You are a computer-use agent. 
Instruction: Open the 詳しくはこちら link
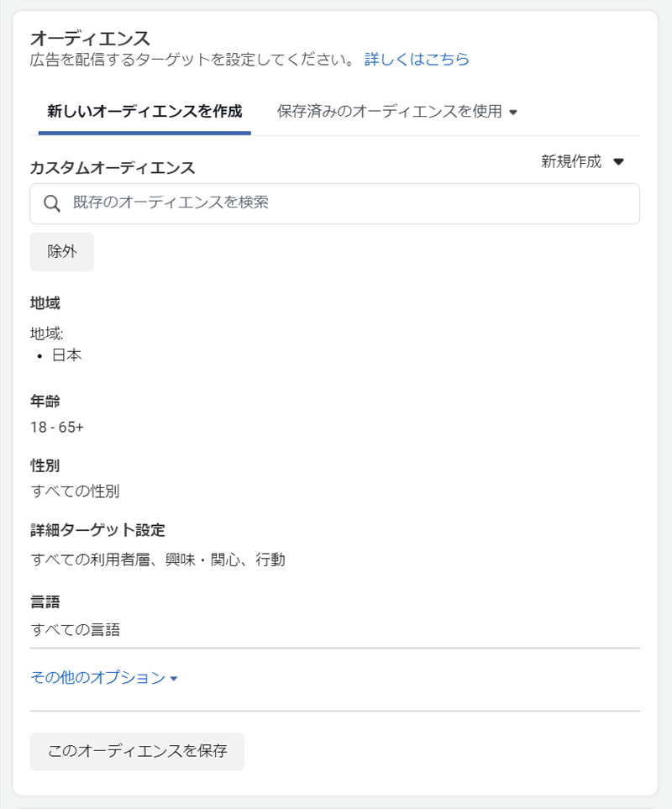coord(417,60)
